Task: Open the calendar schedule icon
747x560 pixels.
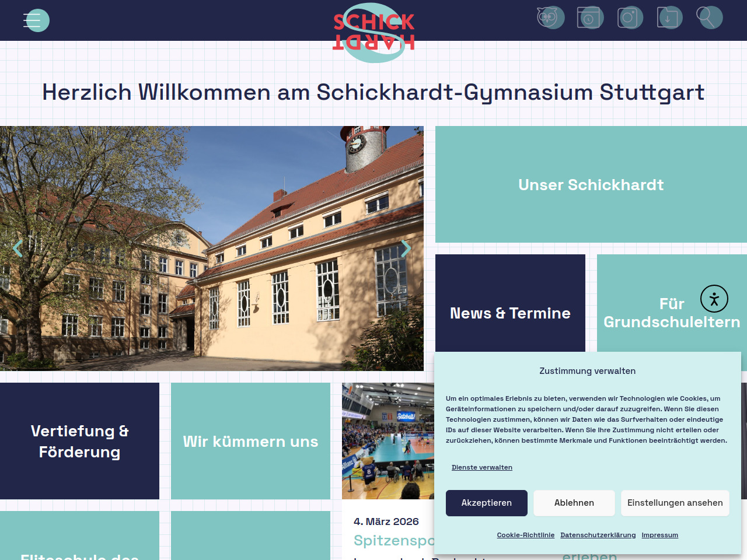Action: [x=589, y=17]
